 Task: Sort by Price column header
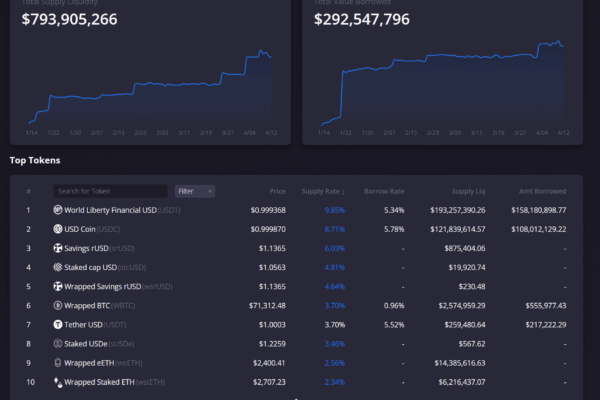277,191
